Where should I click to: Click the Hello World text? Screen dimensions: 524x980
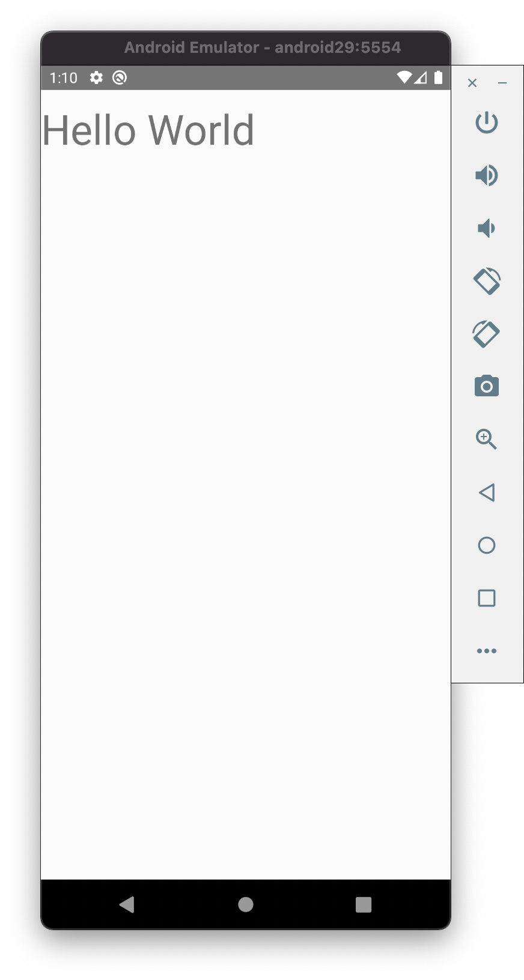pyautogui.click(x=148, y=130)
